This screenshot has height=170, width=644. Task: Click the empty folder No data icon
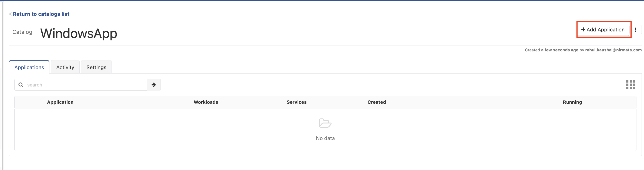[325, 123]
